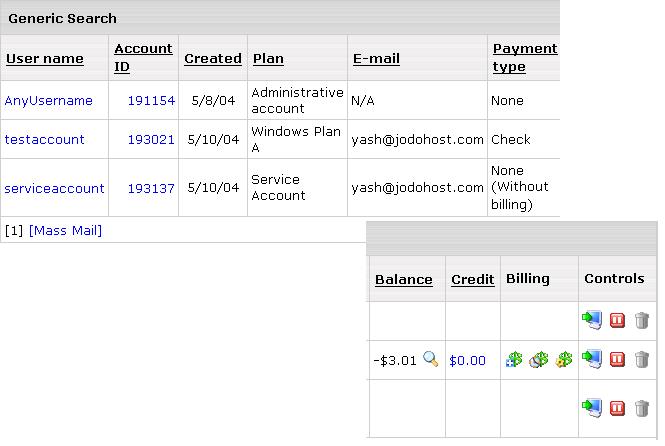Click login icon in serviceaccount controls row
Screen dimensions: 665x446
click(592, 408)
